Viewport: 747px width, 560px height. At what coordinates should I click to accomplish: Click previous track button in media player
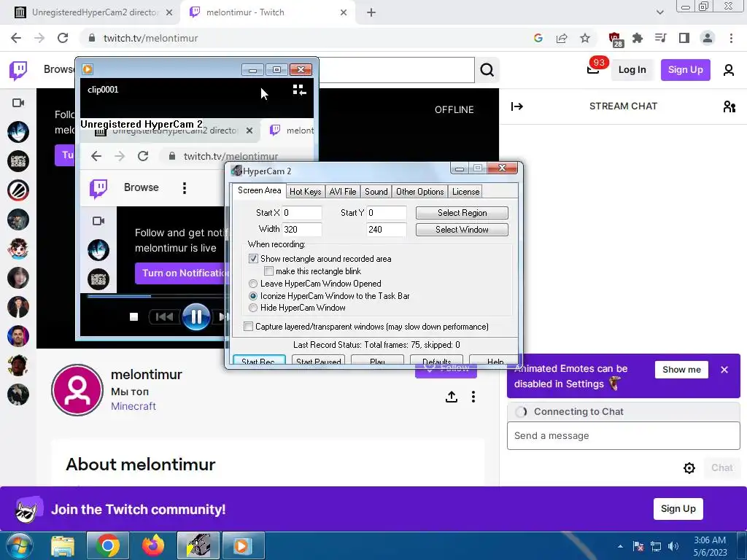(164, 316)
